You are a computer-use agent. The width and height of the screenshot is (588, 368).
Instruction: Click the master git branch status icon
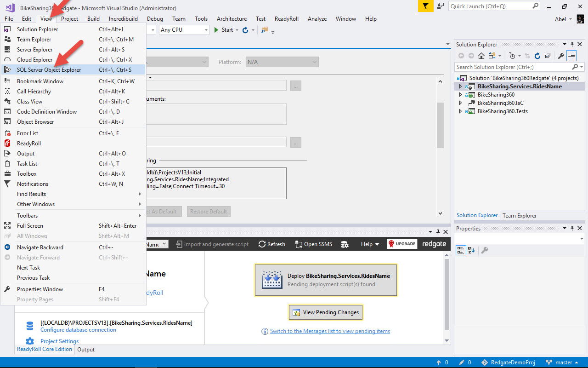[x=549, y=362]
